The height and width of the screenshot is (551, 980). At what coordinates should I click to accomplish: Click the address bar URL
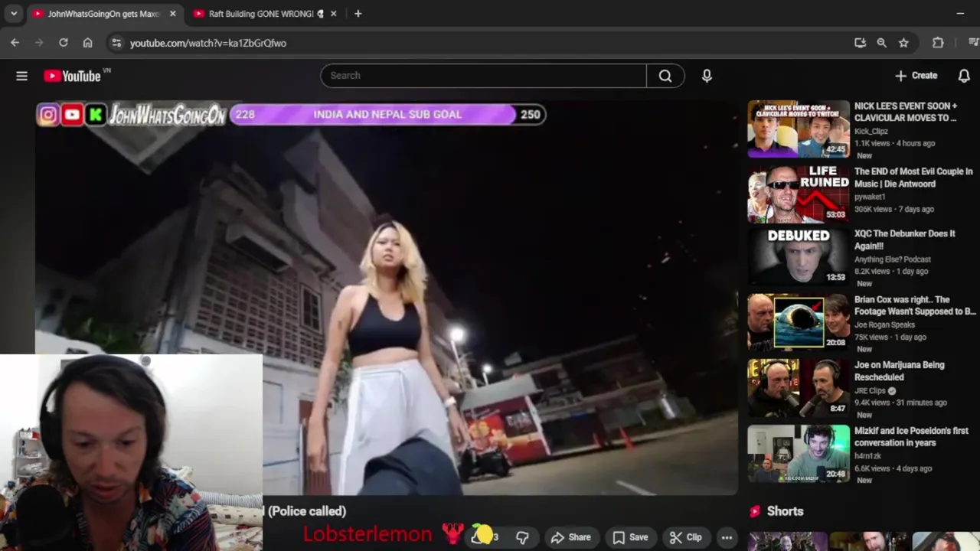[208, 43]
